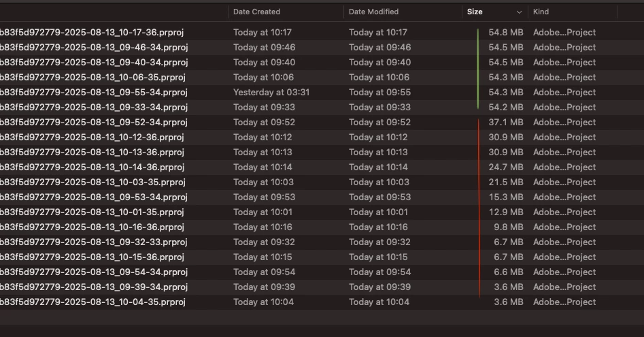
Task: Click Kind cell in the 37.1 MB row
Action: click(x=564, y=123)
